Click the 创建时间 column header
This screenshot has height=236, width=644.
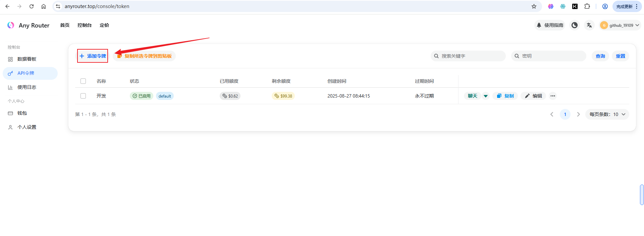click(x=337, y=81)
